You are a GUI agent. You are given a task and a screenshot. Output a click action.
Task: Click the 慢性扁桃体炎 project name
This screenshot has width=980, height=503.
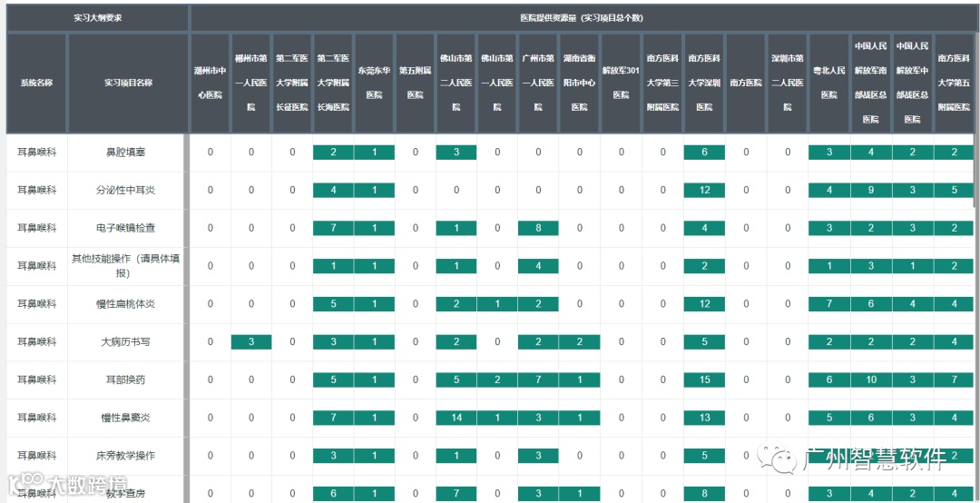[126, 304]
